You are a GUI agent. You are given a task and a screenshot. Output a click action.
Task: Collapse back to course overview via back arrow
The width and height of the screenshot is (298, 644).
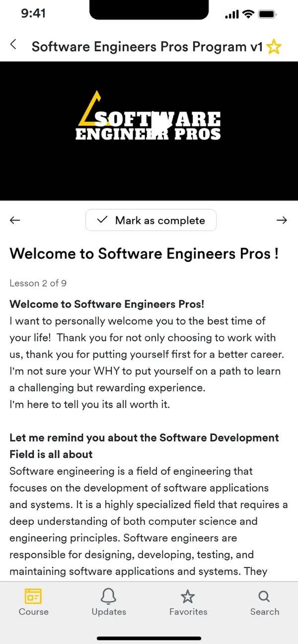tap(13, 44)
